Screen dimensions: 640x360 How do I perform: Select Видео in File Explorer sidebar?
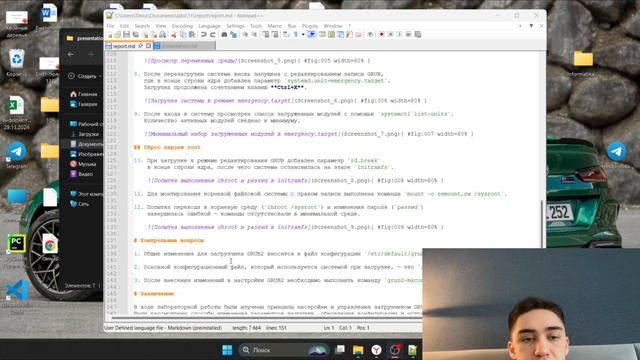81,174
